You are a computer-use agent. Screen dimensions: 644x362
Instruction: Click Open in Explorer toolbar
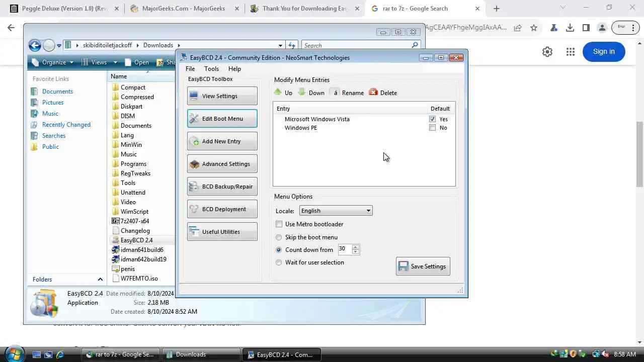coord(137,62)
